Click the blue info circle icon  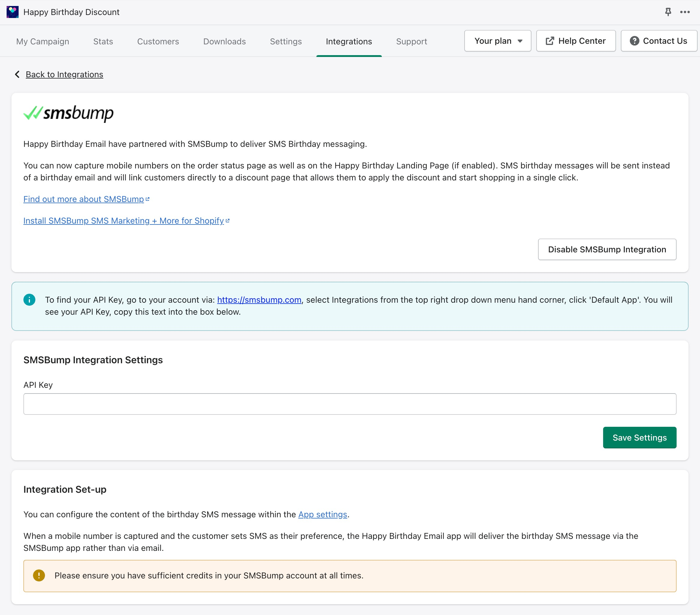click(29, 300)
